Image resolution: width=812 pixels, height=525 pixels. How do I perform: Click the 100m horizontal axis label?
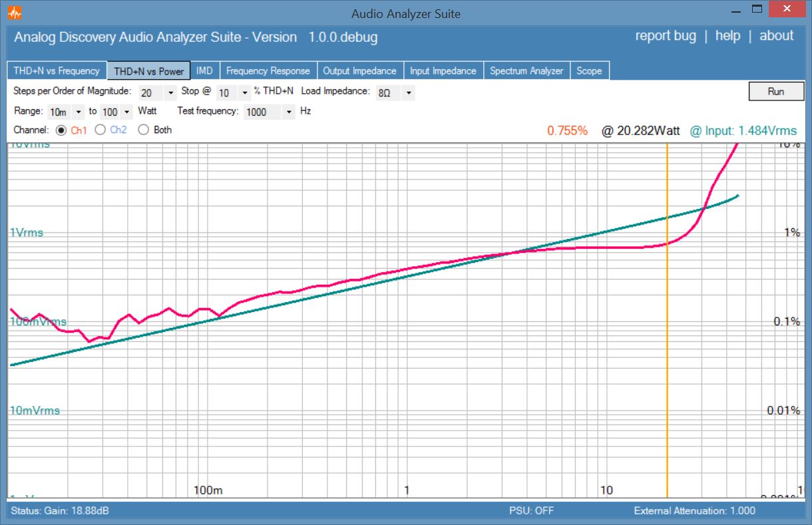(x=208, y=490)
